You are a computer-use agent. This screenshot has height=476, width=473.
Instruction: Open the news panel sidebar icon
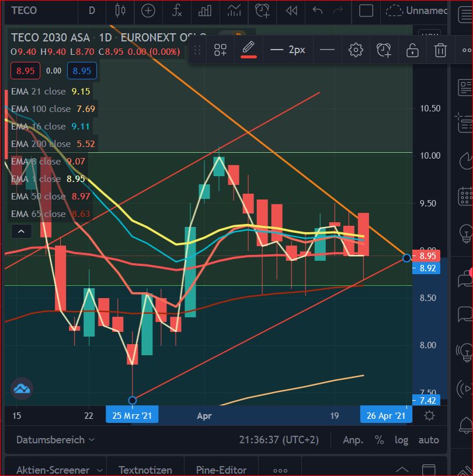pyautogui.click(x=465, y=87)
